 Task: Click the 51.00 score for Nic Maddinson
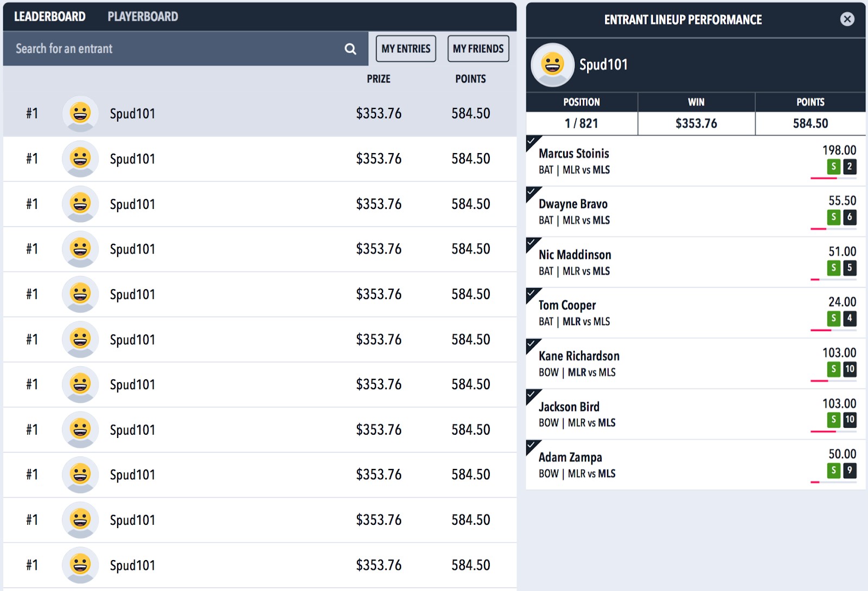coord(842,252)
